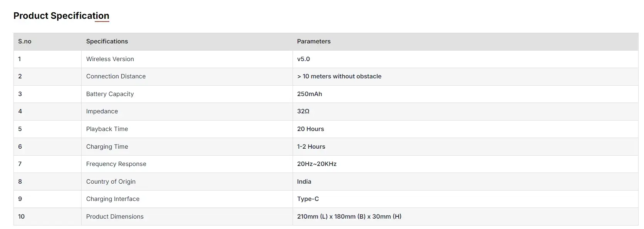
Task: Select the Country of Origin cell
Action: [x=111, y=182]
